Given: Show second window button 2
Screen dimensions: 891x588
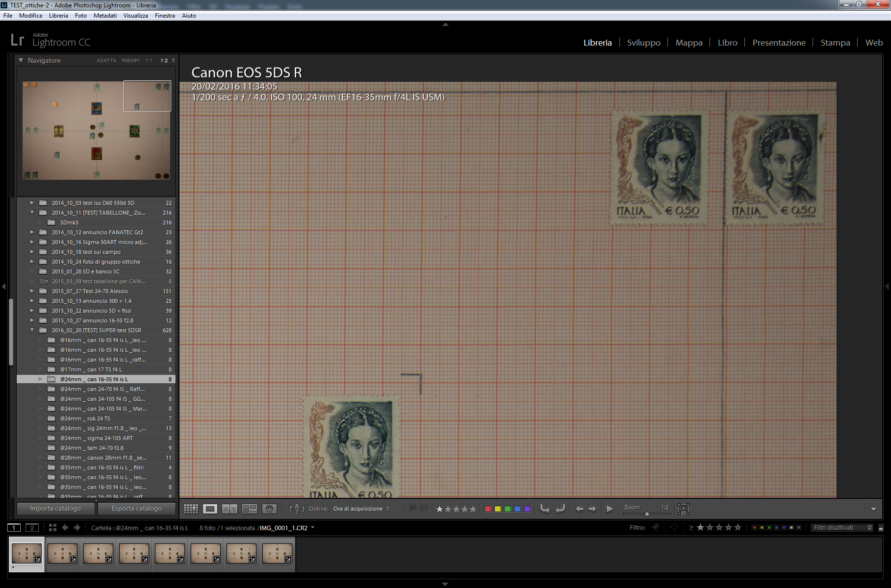Looking at the screenshot, I should [x=32, y=528].
